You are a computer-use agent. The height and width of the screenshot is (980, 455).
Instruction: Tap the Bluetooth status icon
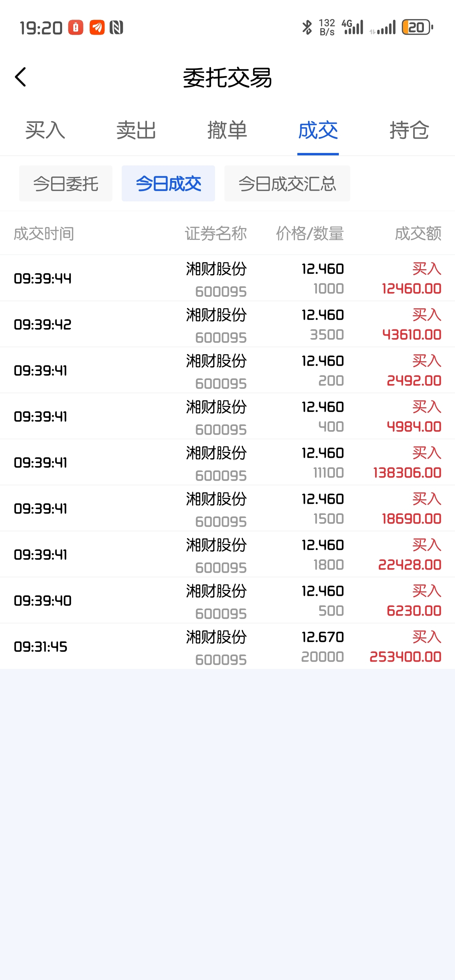pos(306,27)
